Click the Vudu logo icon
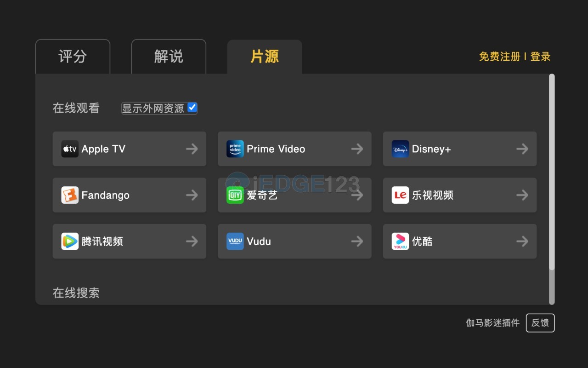 pyautogui.click(x=235, y=241)
